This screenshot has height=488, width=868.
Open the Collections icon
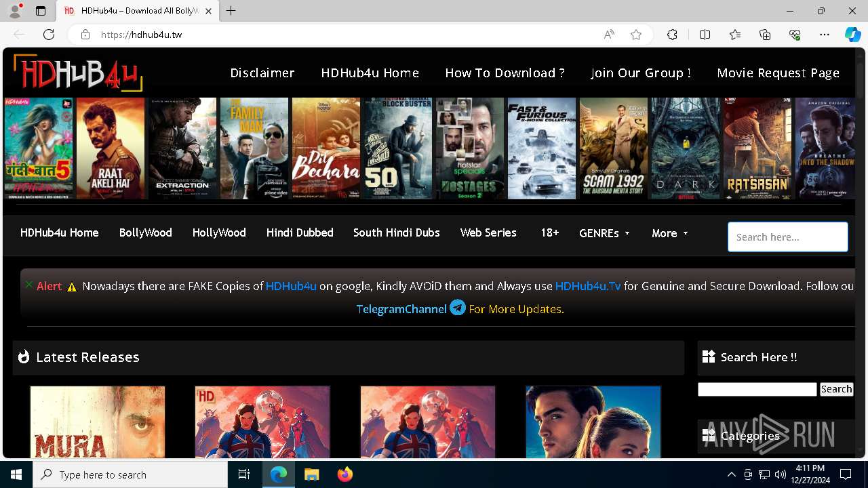click(x=765, y=35)
